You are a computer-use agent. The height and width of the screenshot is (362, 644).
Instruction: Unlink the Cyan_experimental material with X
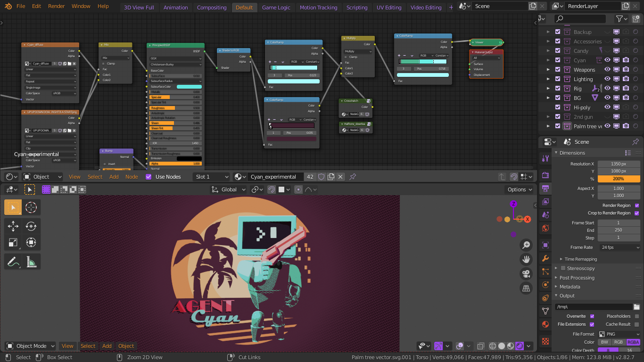pyautogui.click(x=340, y=177)
